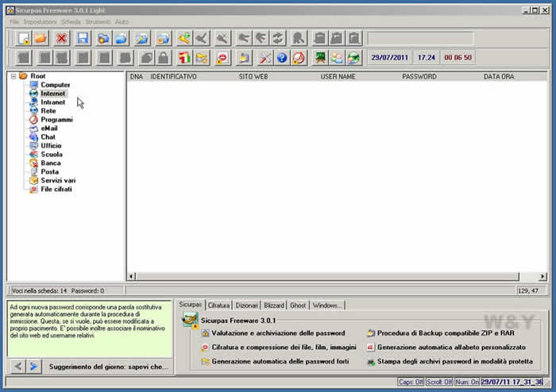Switch to the Dizionari tab
Screen dimensions: 556x392
click(x=247, y=305)
